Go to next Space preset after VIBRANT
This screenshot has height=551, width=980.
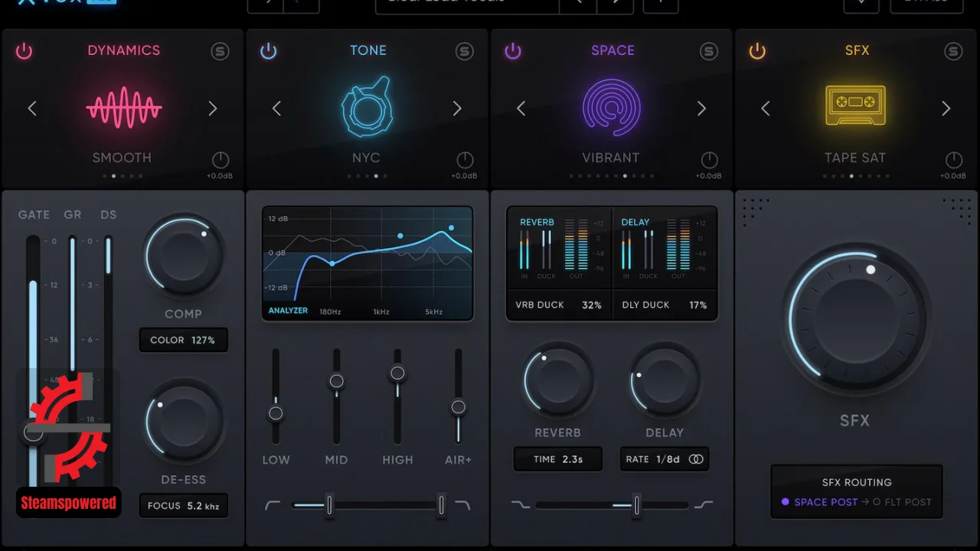(x=701, y=109)
